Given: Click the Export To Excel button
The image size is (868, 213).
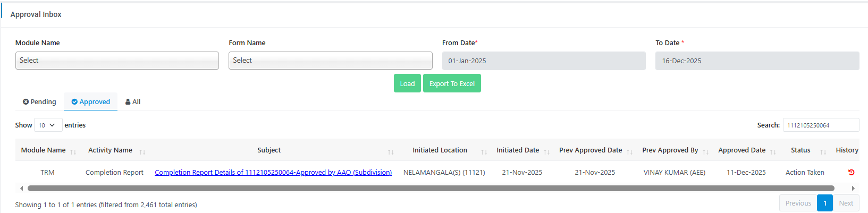Looking at the screenshot, I should click(452, 83).
